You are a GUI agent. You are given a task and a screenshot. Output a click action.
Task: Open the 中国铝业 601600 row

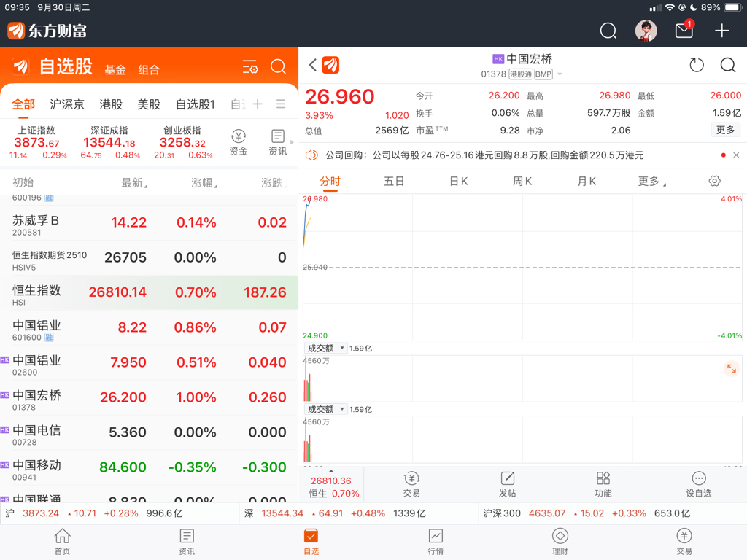149,329
